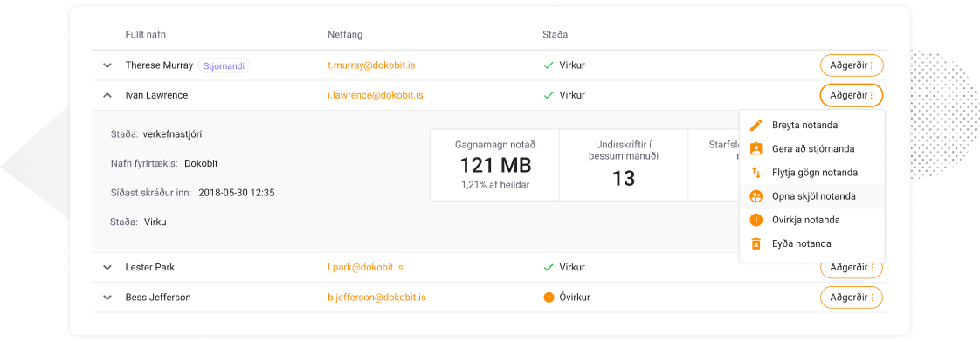980x342 pixels.
Task: Collapse Ivan Lawrence's details with the chevron
Action: click(x=107, y=95)
